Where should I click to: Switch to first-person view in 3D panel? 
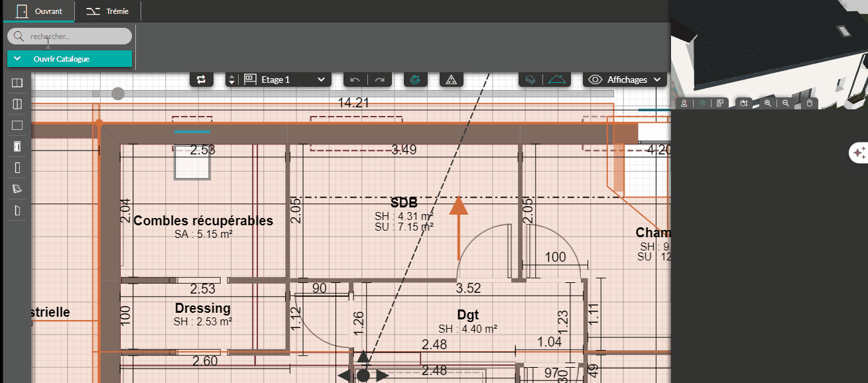pos(684,103)
